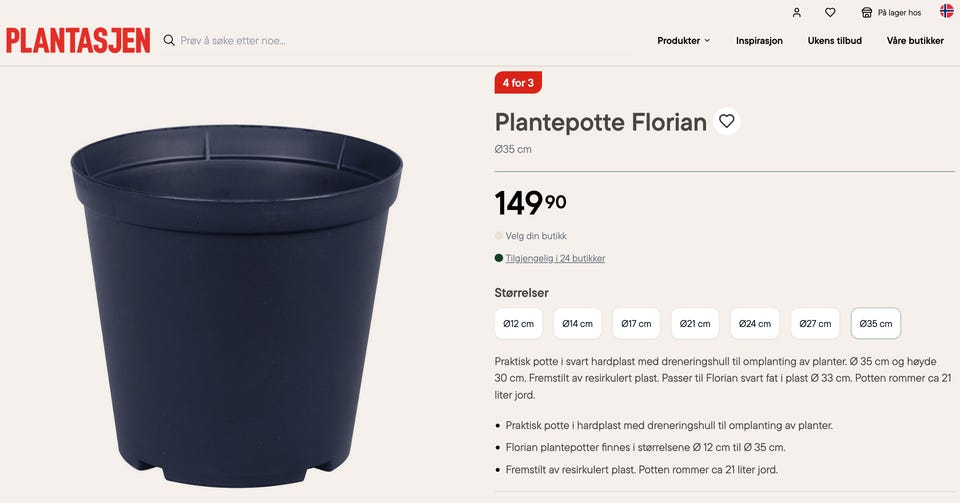Image resolution: width=960 pixels, height=503 pixels.
Task: Select size Ø17 cm
Action: tap(636, 323)
